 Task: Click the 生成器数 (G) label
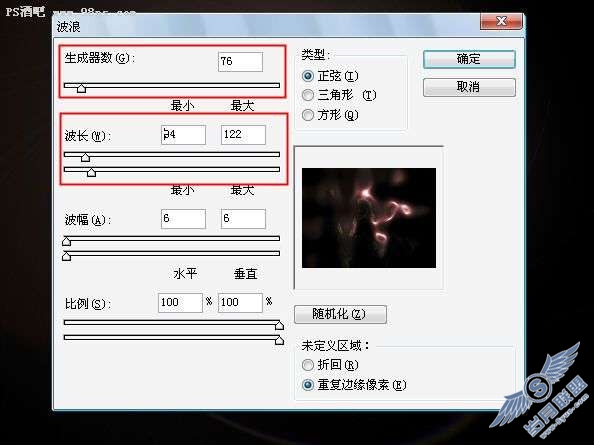100,58
